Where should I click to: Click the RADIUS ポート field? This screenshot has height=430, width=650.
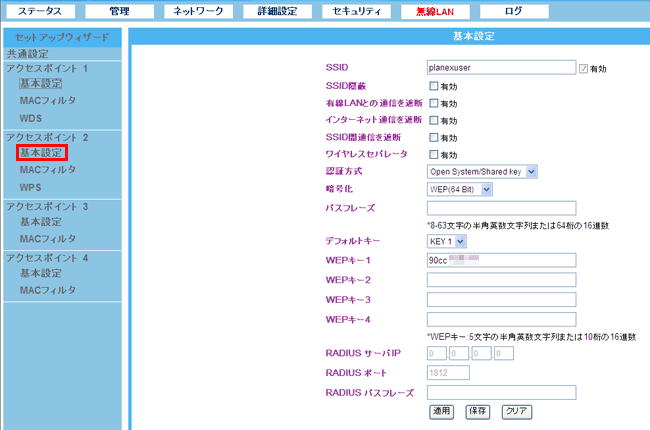[x=448, y=373]
